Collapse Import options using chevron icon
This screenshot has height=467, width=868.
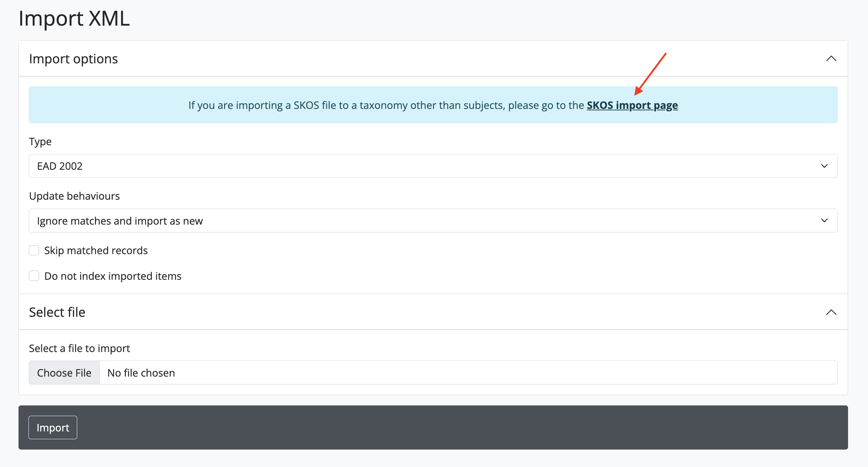pos(831,59)
